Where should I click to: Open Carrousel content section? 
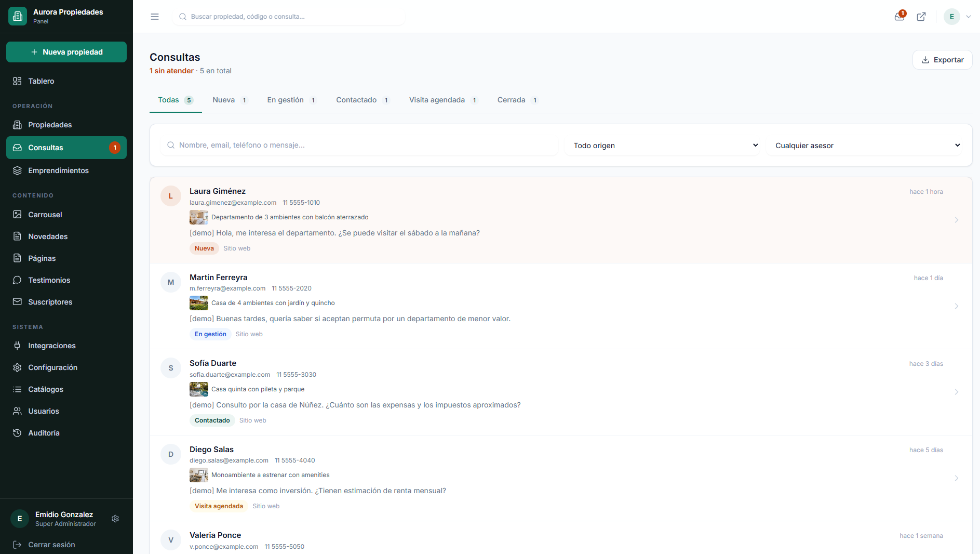66,215
